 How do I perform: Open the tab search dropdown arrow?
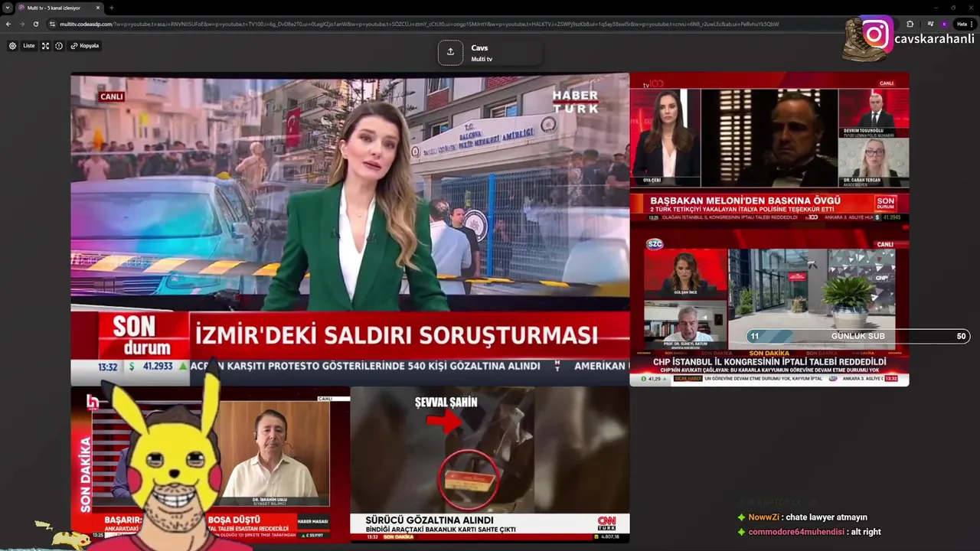[6, 8]
